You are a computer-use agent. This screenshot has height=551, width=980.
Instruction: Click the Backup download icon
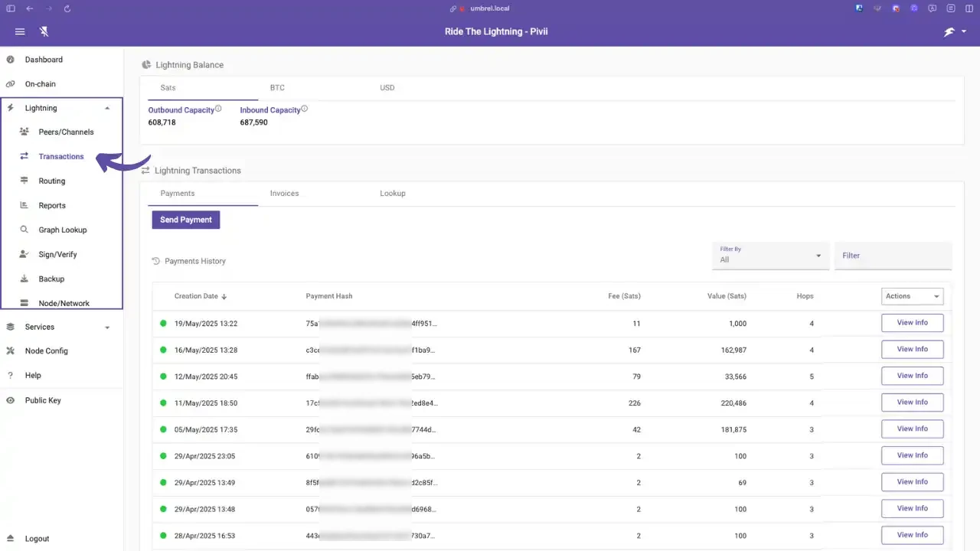point(24,279)
